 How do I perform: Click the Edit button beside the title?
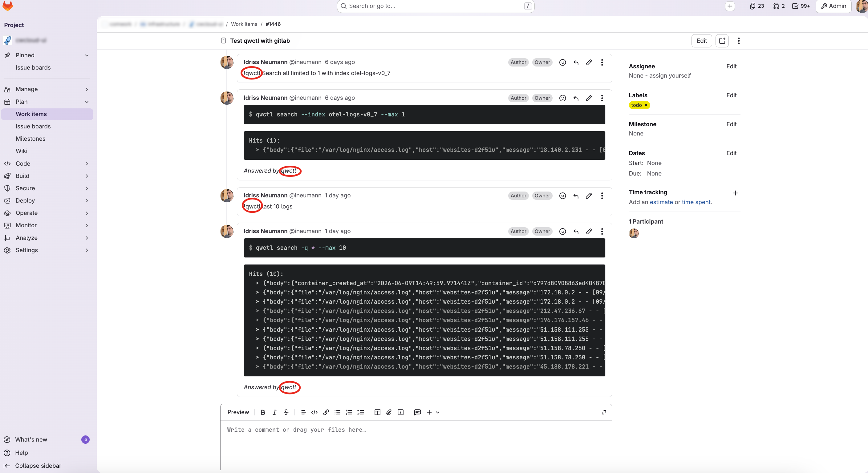(702, 41)
